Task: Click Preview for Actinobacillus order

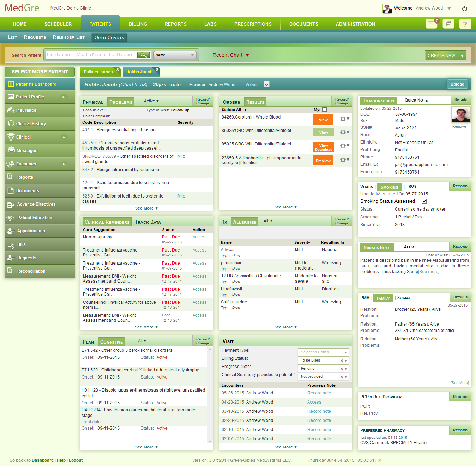Action: click(323, 161)
